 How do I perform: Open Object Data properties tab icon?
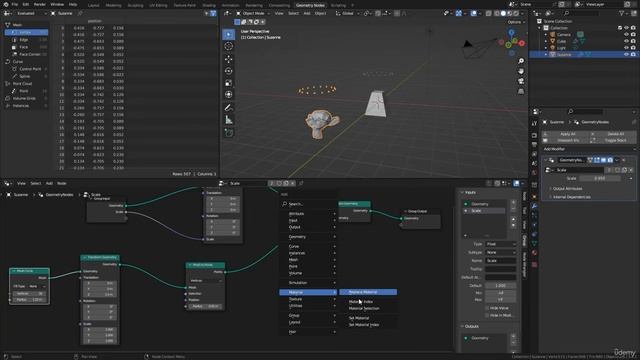pos(534,244)
